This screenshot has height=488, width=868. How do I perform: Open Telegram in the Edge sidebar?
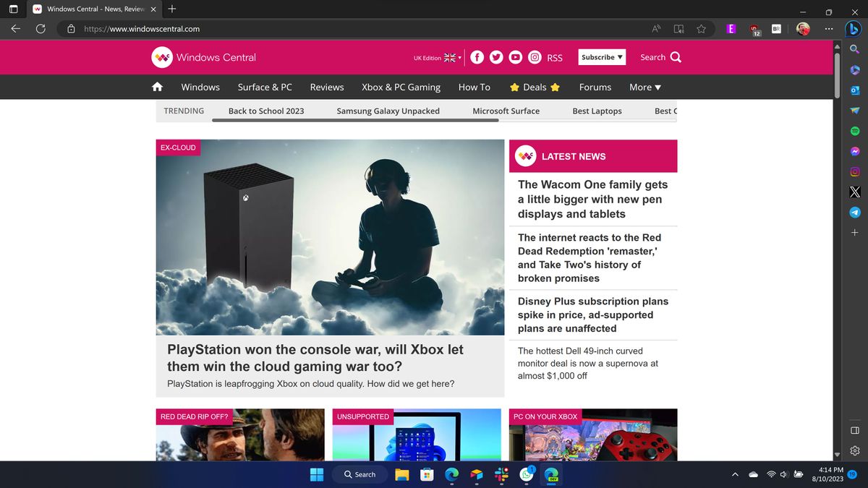click(x=854, y=213)
